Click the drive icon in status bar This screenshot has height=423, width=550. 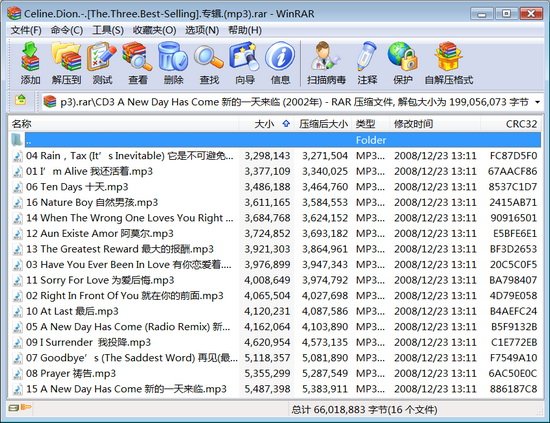pyautogui.click(x=14, y=408)
